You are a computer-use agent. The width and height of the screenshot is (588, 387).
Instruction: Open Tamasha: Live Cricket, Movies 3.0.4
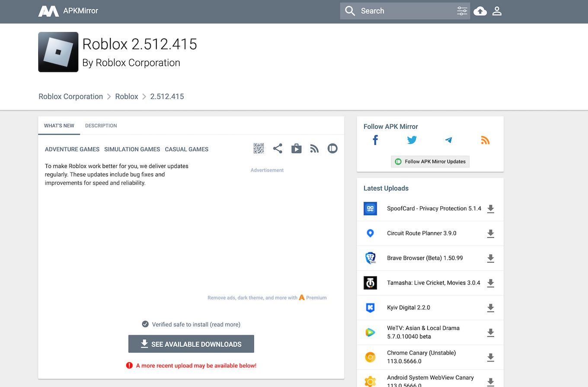point(434,283)
